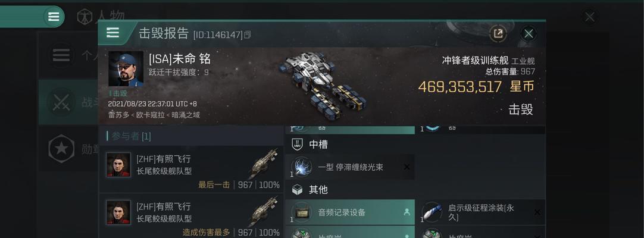The image size is (644, 238).
Task: Open the top-left teal main menu button
Action: click(x=54, y=17)
